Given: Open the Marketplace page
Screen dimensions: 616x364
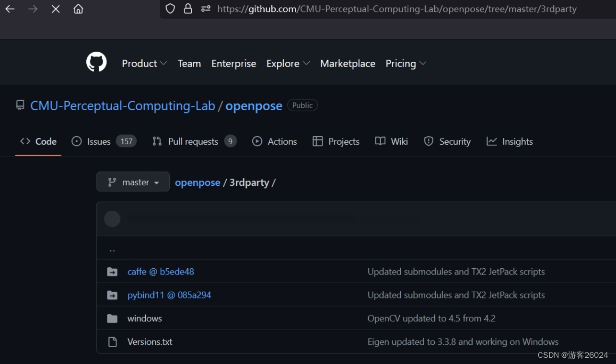Looking at the screenshot, I should [348, 63].
